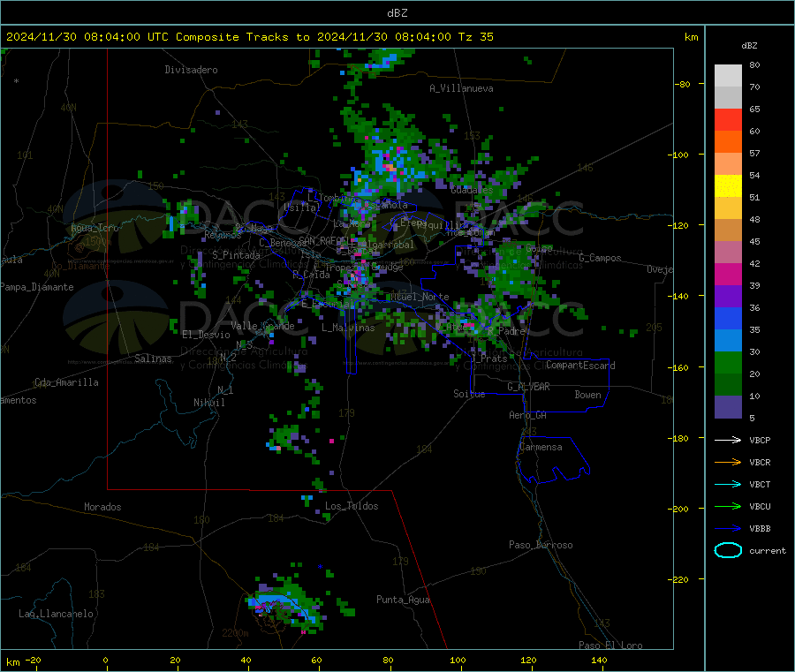Viewport: 795px width, 672px height.
Task: Select the orange 57-60 dBZ color band
Action: click(728, 142)
